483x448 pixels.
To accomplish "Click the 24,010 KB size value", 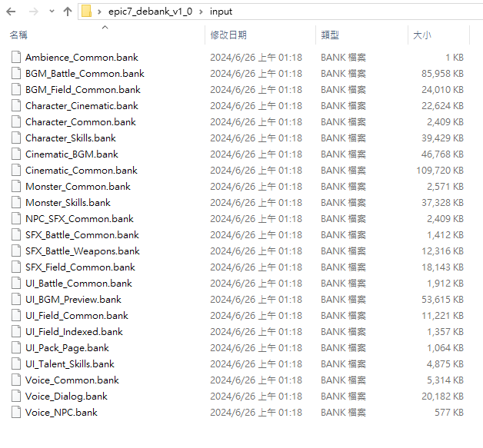I will [x=443, y=90].
